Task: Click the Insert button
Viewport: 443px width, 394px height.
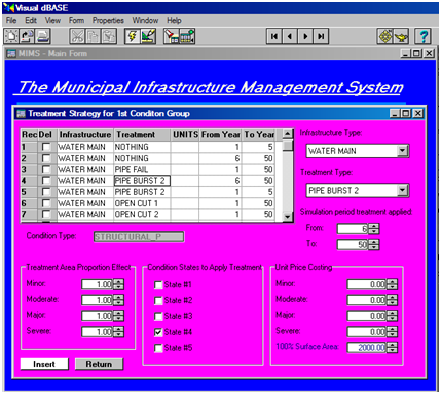Action: point(45,364)
